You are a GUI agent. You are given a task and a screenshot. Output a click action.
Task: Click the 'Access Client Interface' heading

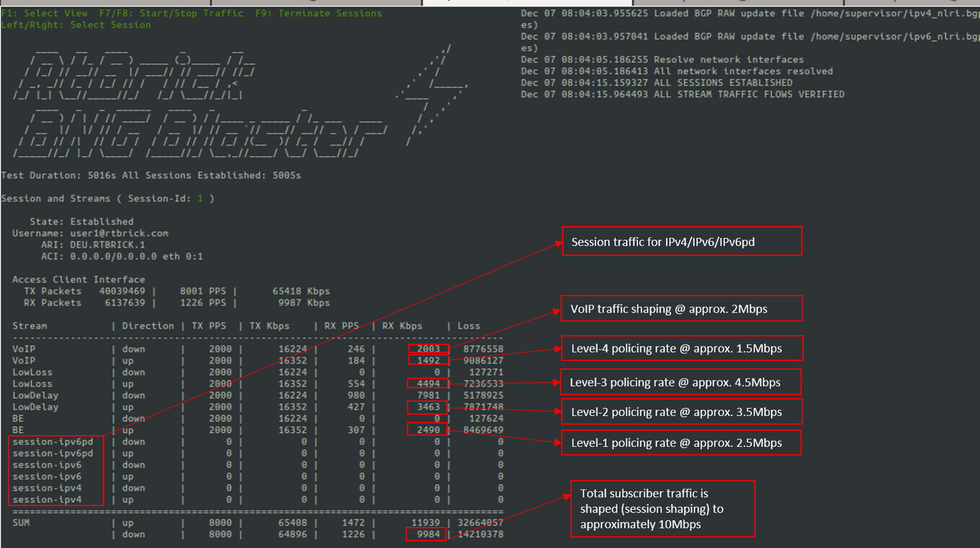(78, 279)
